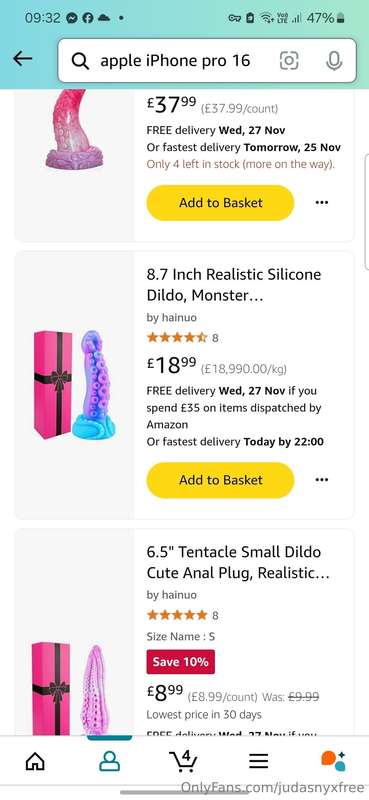
Task: Open more options for £37.99 item
Action: 322,203
